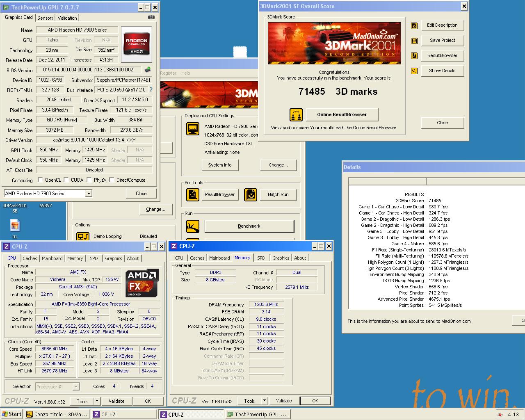Click the Edit Description button

442,25
